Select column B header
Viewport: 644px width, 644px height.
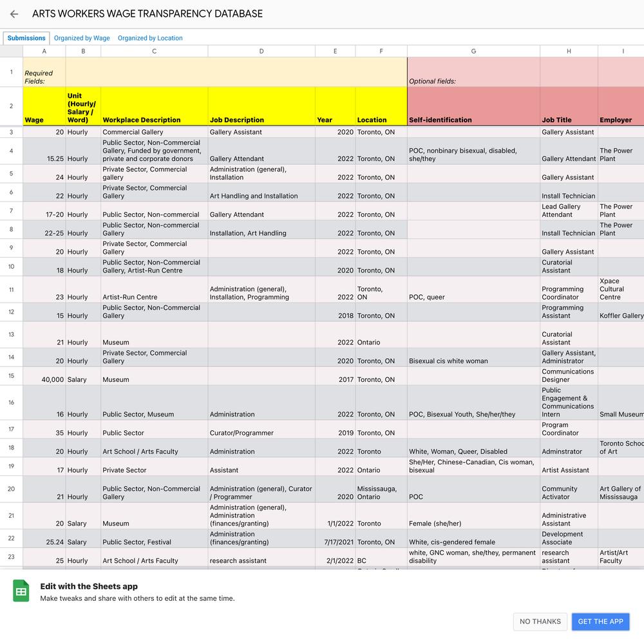83,52
